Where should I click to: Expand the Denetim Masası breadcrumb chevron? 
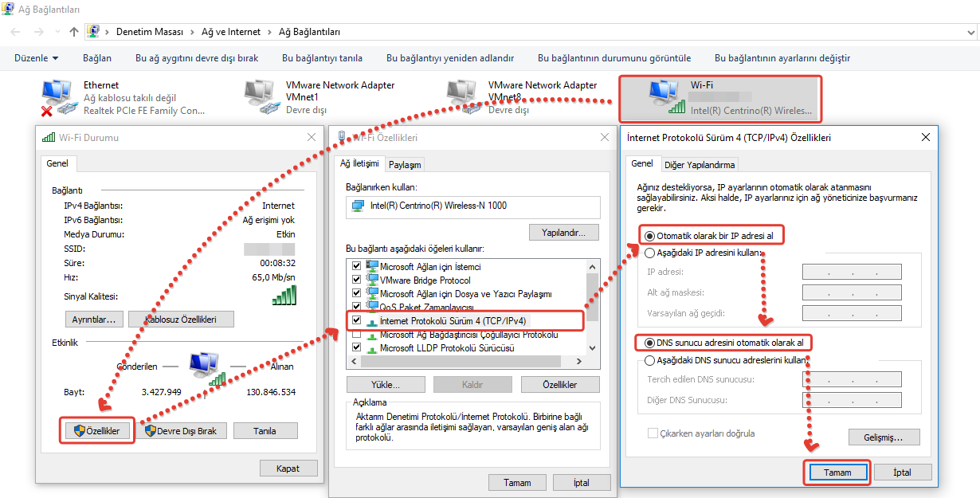tap(191, 32)
